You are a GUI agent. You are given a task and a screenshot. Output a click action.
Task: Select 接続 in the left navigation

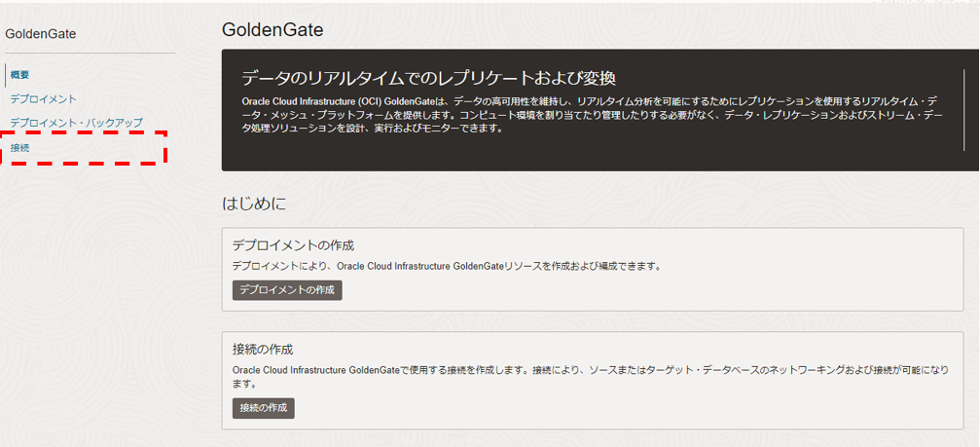[x=19, y=148]
